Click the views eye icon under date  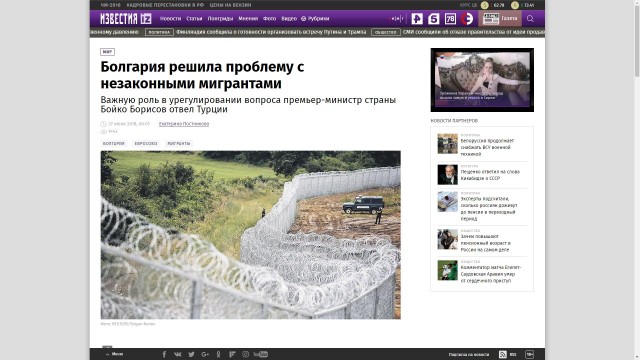point(103,131)
